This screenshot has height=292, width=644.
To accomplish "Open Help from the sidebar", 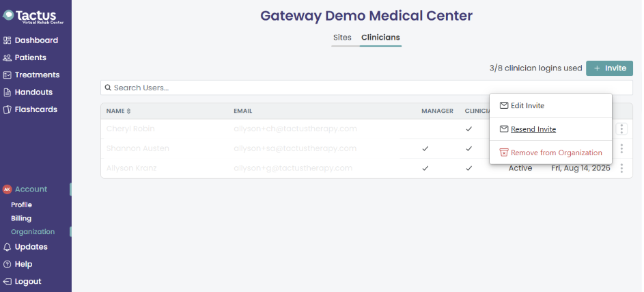I will click(18, 264).
